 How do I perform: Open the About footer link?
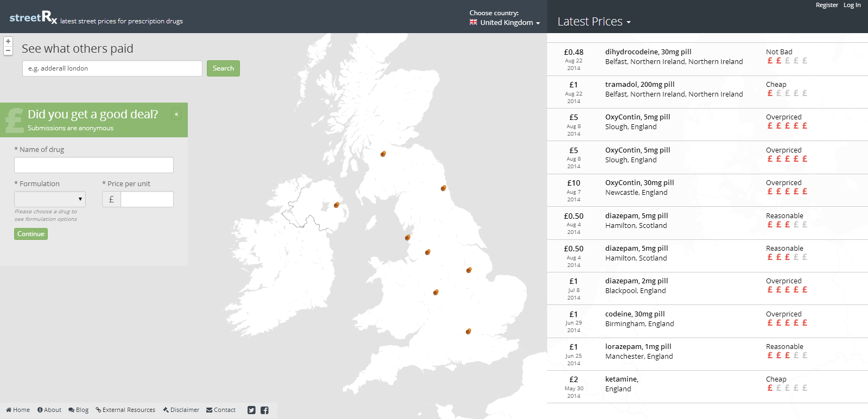49,410
